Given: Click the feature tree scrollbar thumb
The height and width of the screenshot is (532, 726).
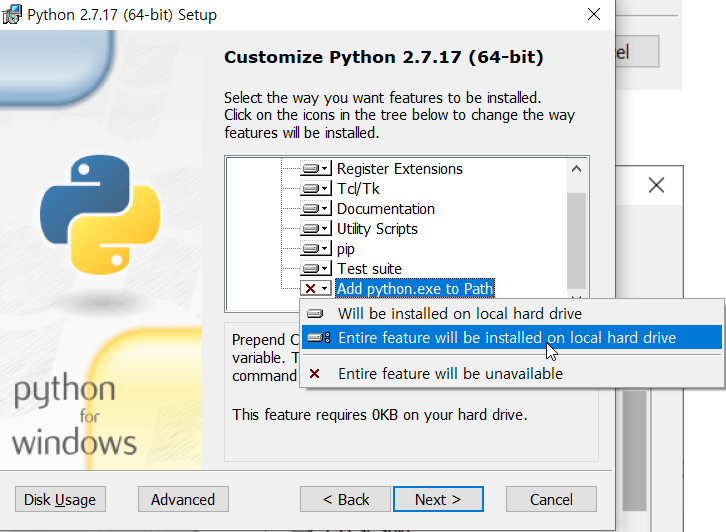Looking at the screenshot, I should 576,241.
